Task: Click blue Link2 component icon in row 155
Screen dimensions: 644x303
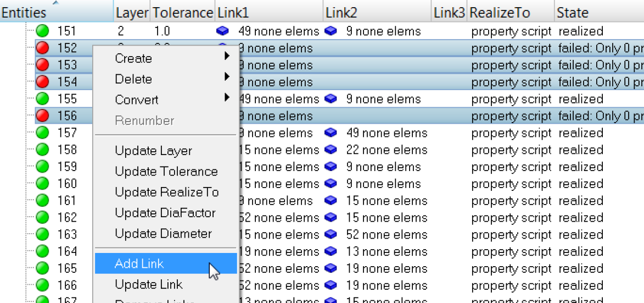Action: [x=331, y=99]
